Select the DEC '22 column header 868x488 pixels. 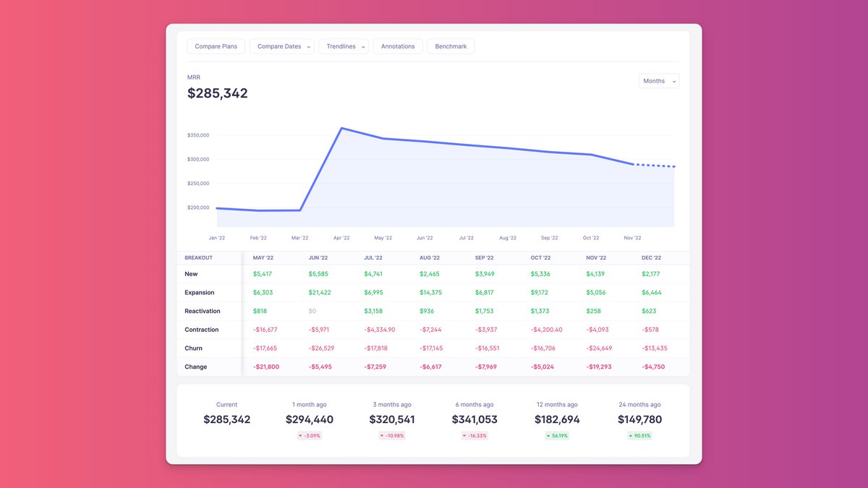(x=651, y=258)
